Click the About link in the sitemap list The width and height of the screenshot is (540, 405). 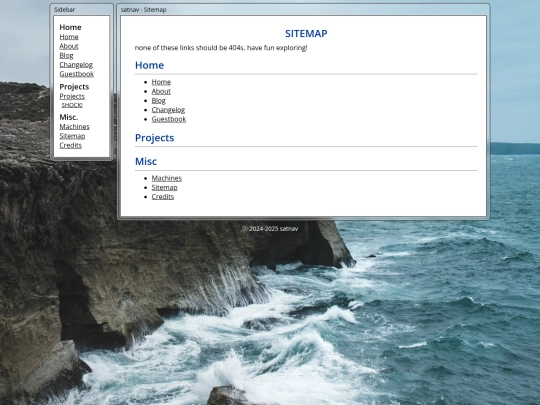(x=161, y=91)
